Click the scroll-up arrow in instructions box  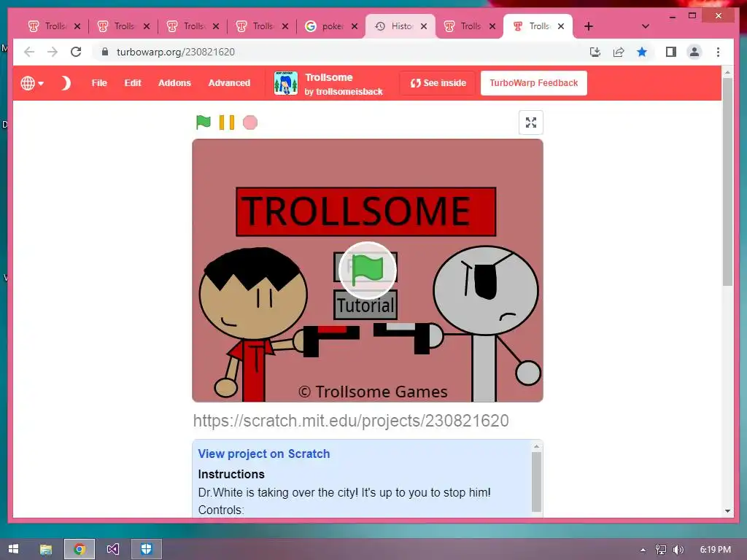536,446
